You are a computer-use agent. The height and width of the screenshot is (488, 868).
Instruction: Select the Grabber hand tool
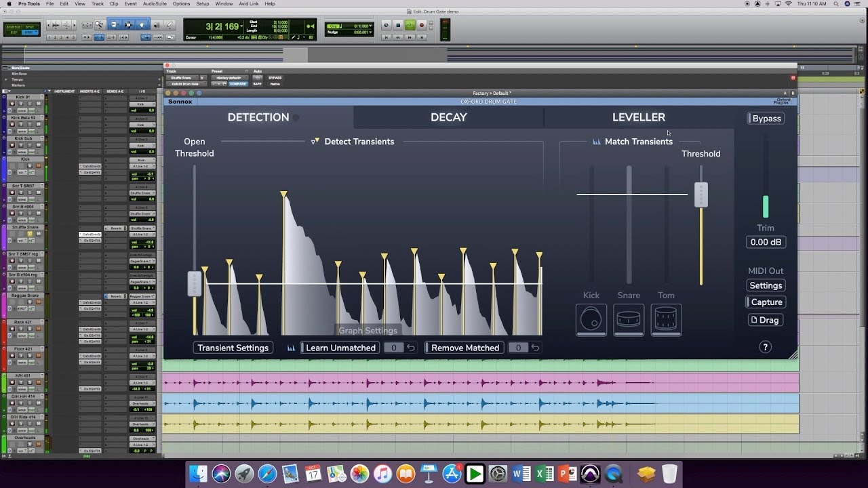coord(142,24)
